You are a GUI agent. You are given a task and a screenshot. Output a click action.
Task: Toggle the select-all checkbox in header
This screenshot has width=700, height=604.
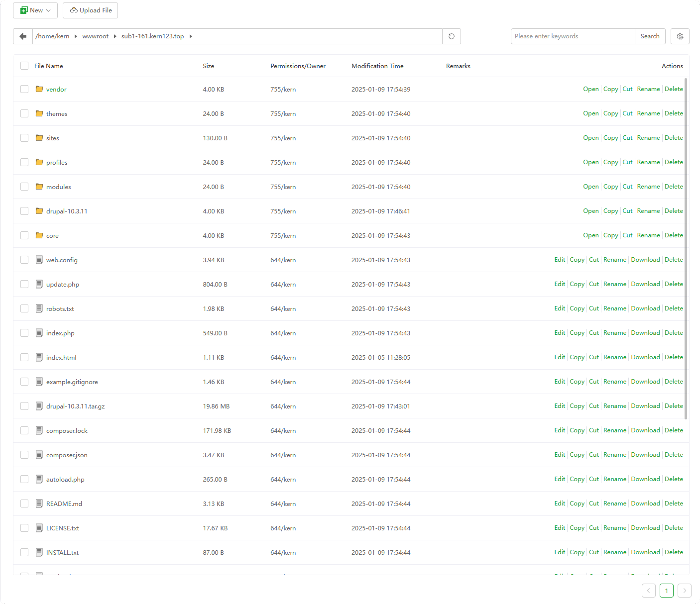pyautogui.click(x=24, y=66)
